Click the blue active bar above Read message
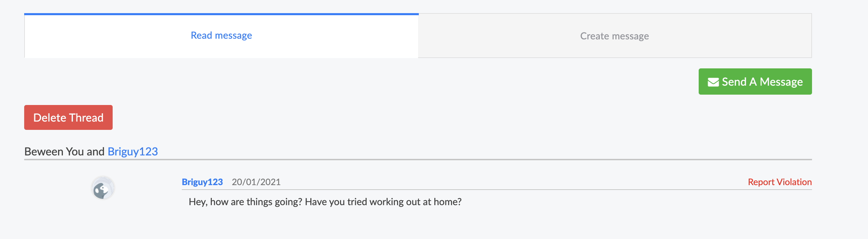This screenshot has height=239, width=868. (221, 14)
